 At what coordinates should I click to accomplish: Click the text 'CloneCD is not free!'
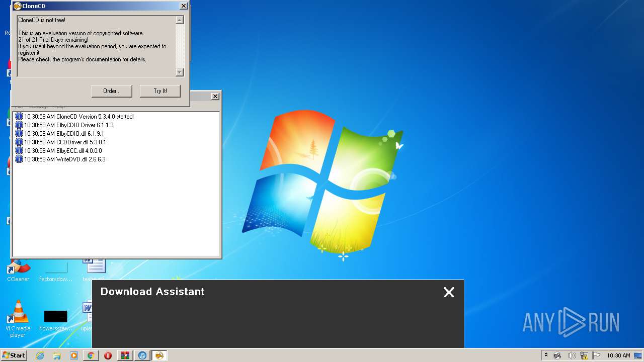pyautogui.click(x=42, y=20)
